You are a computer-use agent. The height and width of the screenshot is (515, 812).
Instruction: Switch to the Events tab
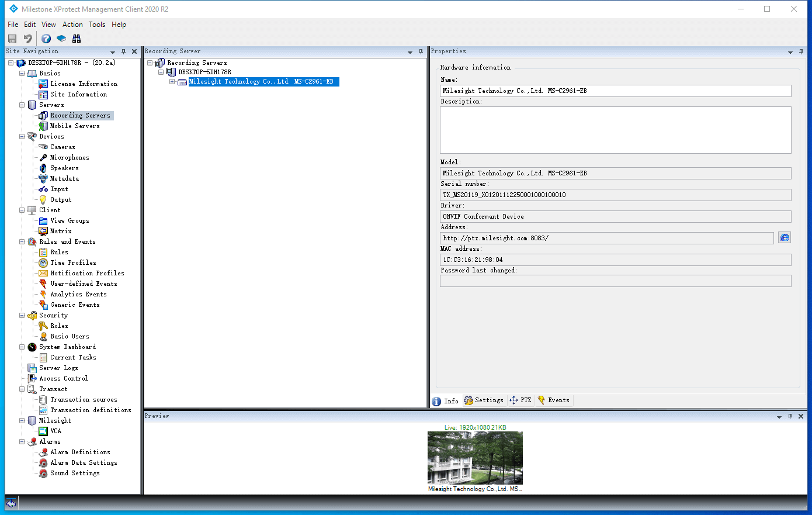[x=554, y=400]
